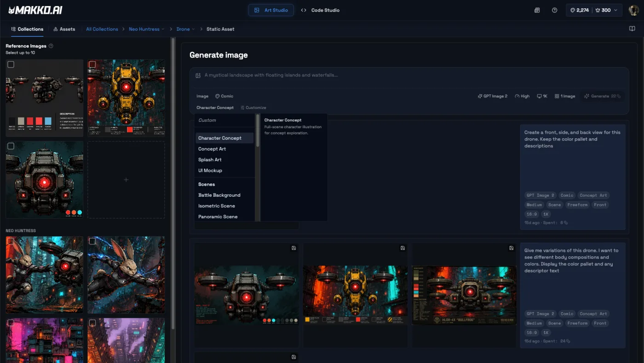The width and height of the screenshot is (644, 363).
Task: Open the help question mark icon
Action: coord(555,10)
